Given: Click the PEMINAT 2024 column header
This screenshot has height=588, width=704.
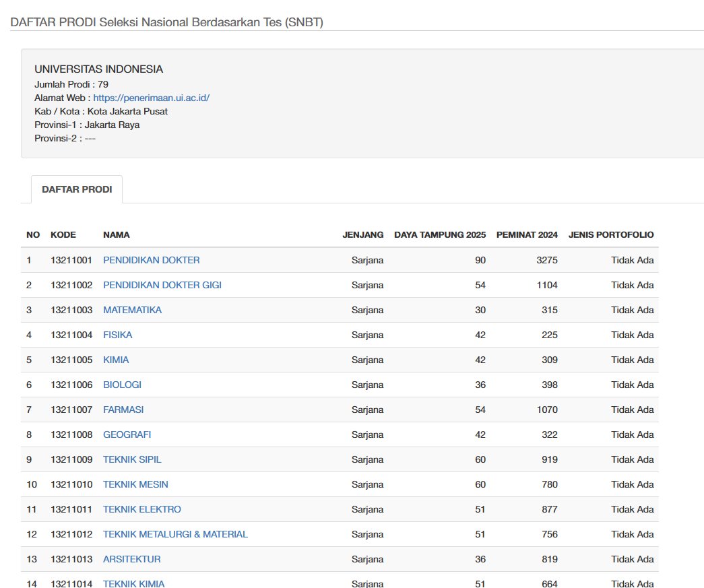Looking at the screenshot, I should pyautogui.click(x=527, y=235).
